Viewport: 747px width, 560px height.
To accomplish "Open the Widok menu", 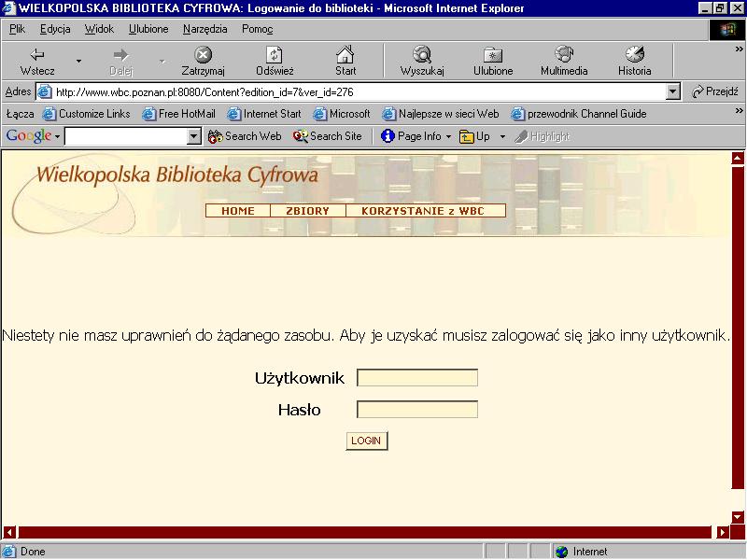I will (99, 29).
